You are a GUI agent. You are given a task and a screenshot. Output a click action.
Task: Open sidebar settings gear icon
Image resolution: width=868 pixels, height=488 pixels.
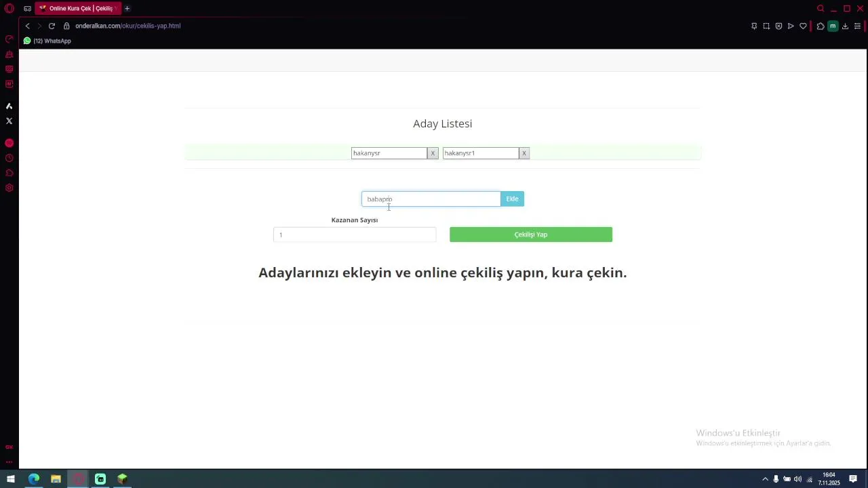[x=9, y=188]
